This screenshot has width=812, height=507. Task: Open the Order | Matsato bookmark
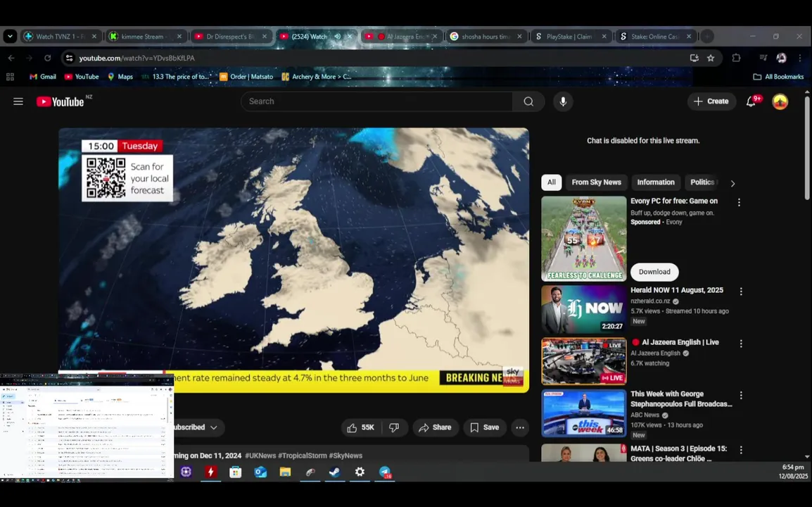(x=246, y=77)
